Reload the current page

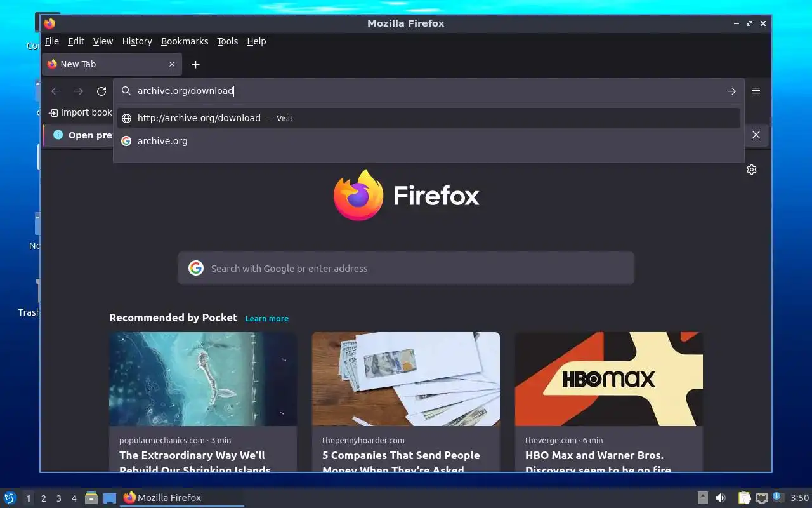pos(101,91)
